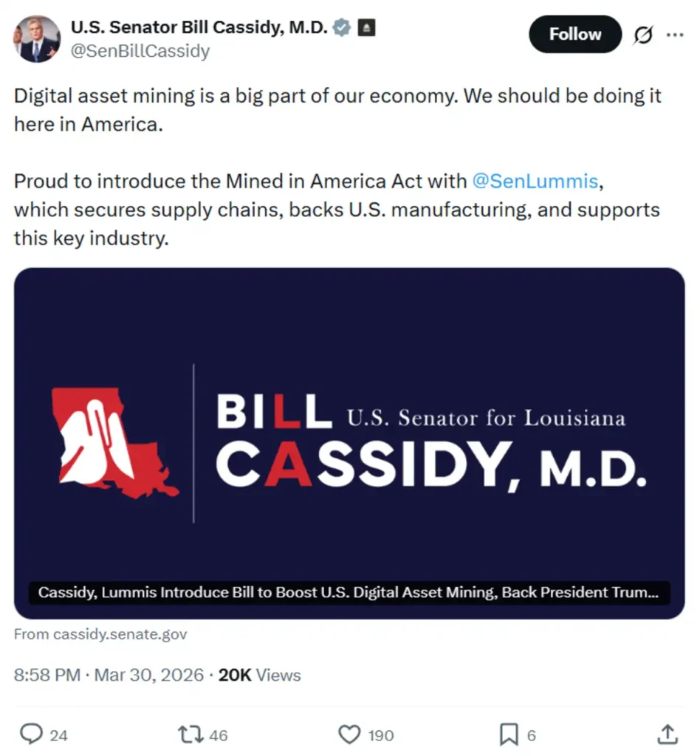
Task: Open the share upload icon
Action: [667, 733]
